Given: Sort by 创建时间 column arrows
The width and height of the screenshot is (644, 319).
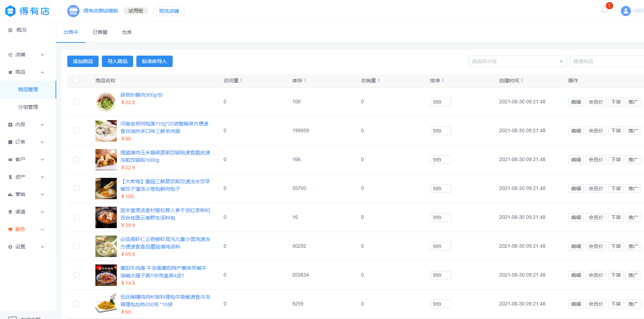Looking at the screenshot, I should click(522, 81).
